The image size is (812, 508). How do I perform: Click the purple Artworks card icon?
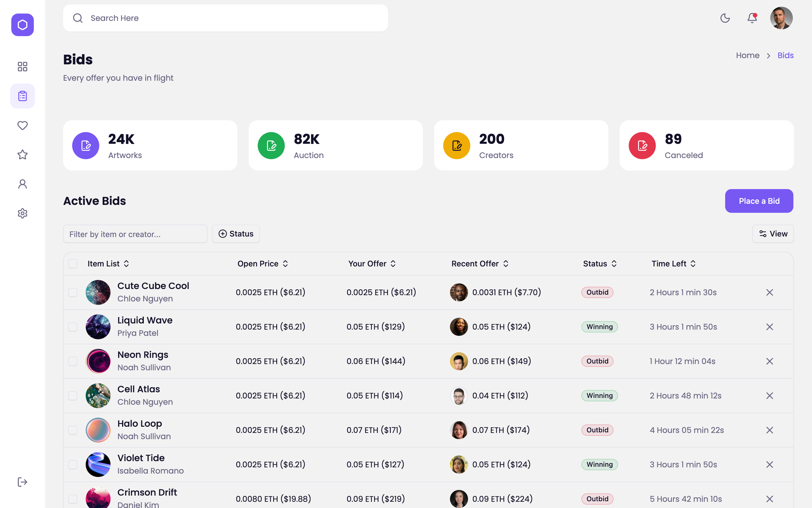tap(85, 145)
